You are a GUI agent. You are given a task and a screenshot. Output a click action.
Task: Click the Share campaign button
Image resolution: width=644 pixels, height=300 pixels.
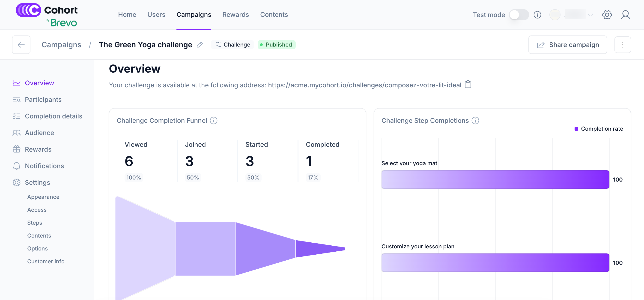tap(568, 44)
